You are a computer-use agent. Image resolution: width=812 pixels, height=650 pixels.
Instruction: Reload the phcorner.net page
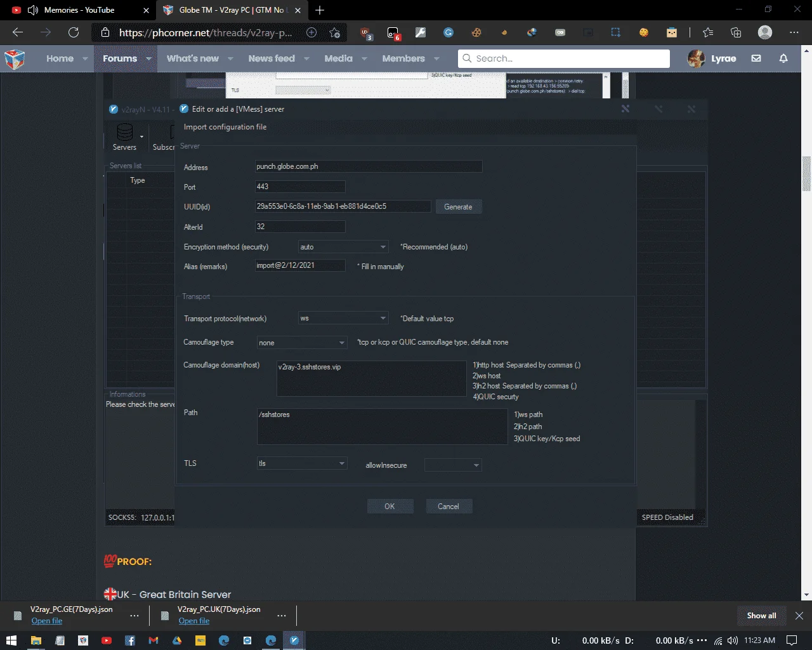click(74, 32)
